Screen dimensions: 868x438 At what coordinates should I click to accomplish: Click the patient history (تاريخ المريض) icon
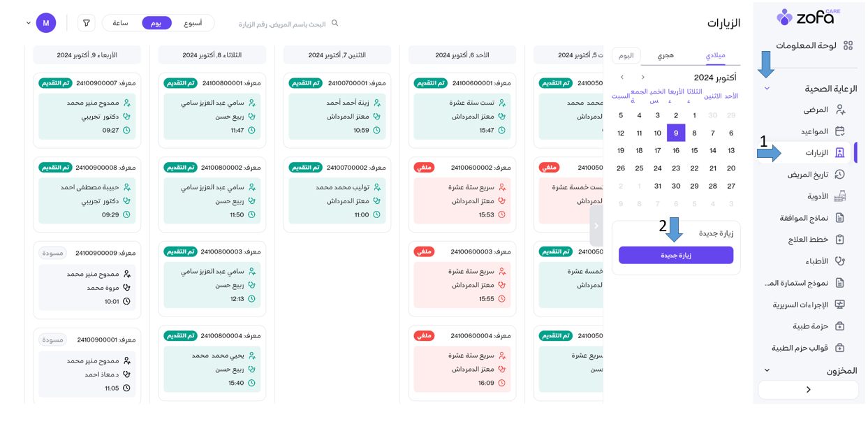click(840, 175)
